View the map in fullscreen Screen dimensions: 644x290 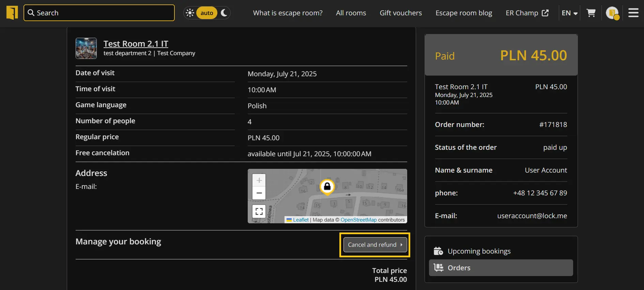(x=259, y=211)
